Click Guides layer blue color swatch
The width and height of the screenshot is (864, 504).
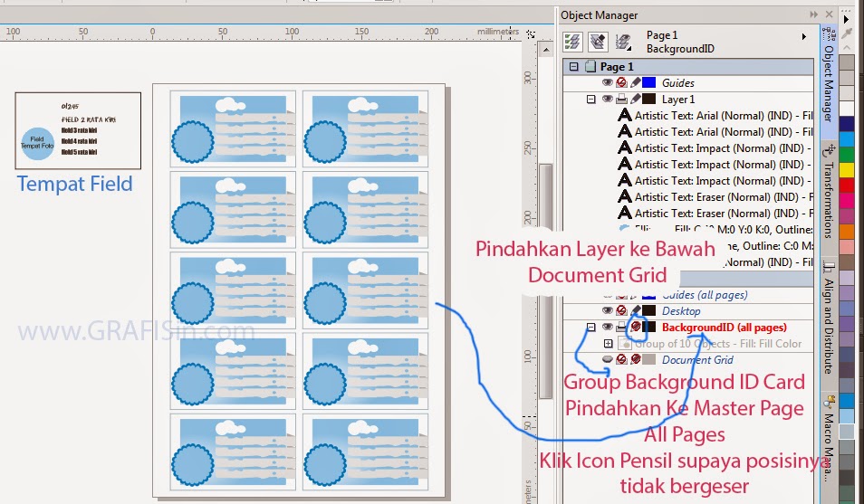(649, 82)
